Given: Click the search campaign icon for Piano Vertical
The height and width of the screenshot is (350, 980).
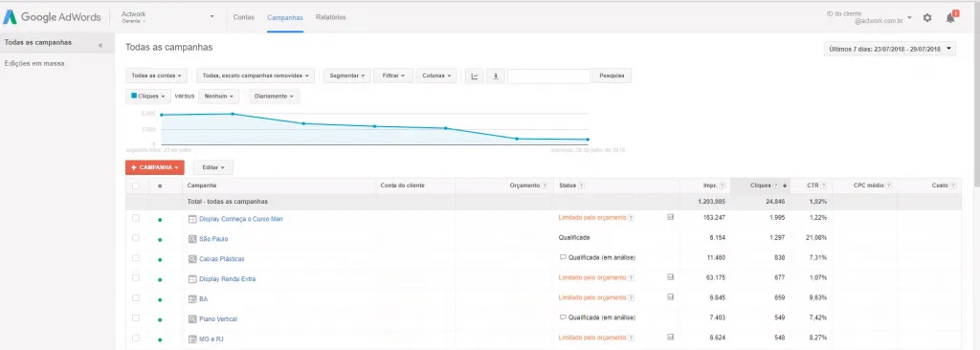Looking at the screenshot, I should [192, 318].
